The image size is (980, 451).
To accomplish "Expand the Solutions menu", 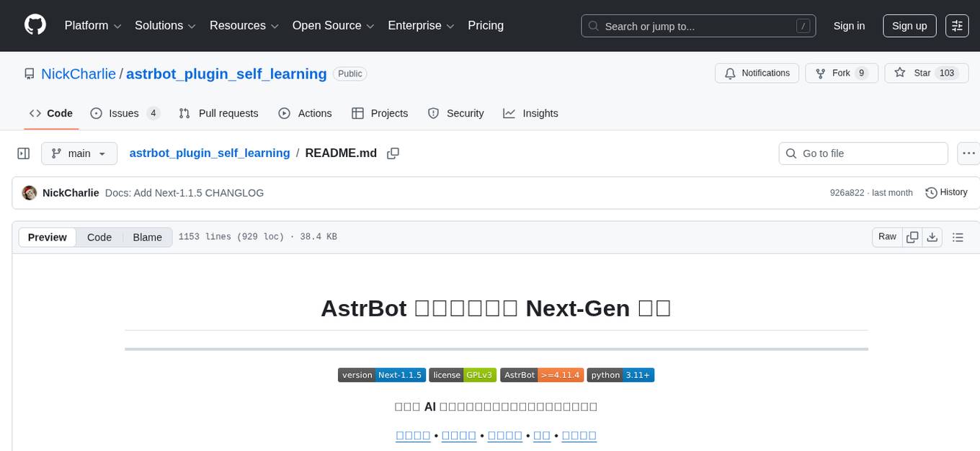I will coord(164,25).
